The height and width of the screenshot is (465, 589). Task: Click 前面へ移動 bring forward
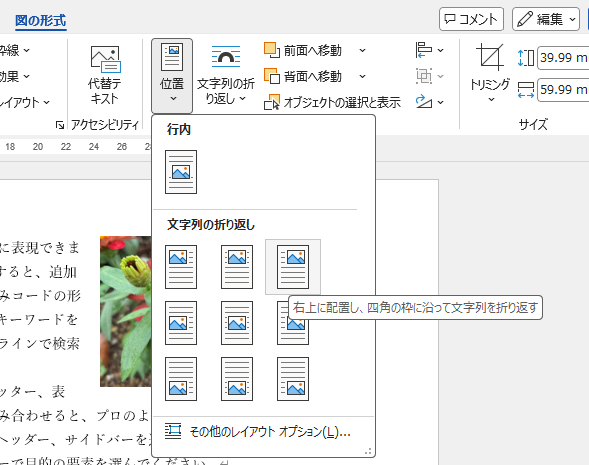click(304, 50)
